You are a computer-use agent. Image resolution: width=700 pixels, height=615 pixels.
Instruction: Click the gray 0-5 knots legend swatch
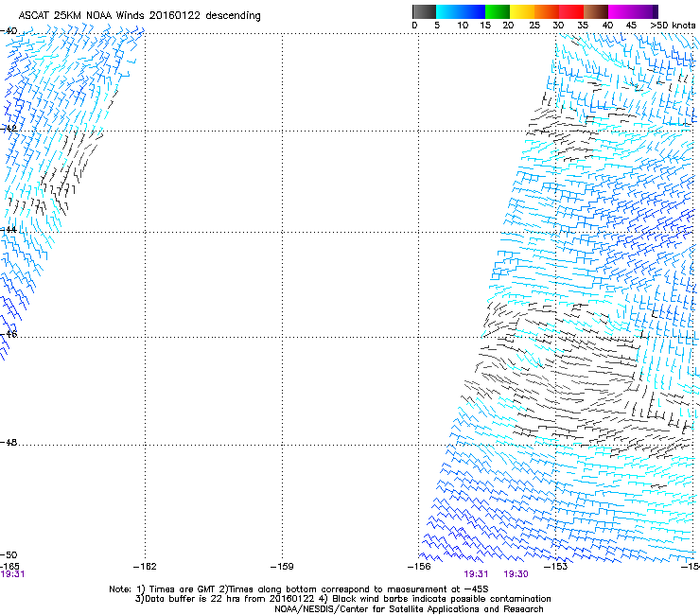click(x=424, y=11)
